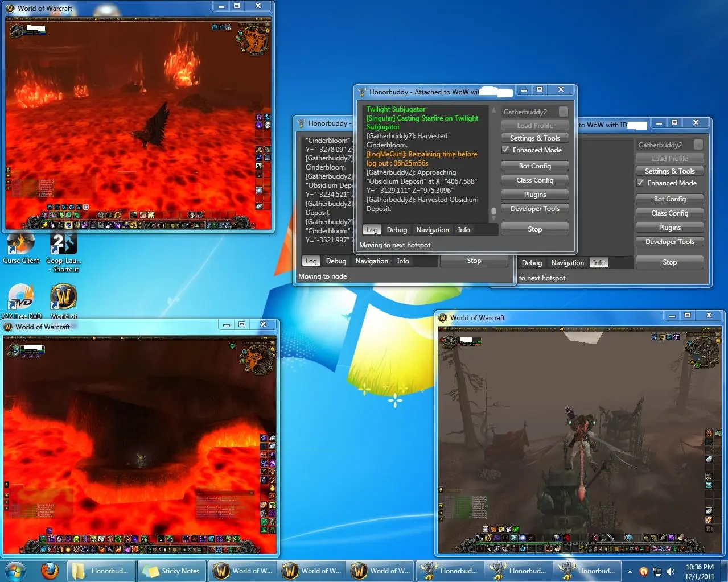
Task: Show hidden tray icons arrow
Action: point(630,571)
